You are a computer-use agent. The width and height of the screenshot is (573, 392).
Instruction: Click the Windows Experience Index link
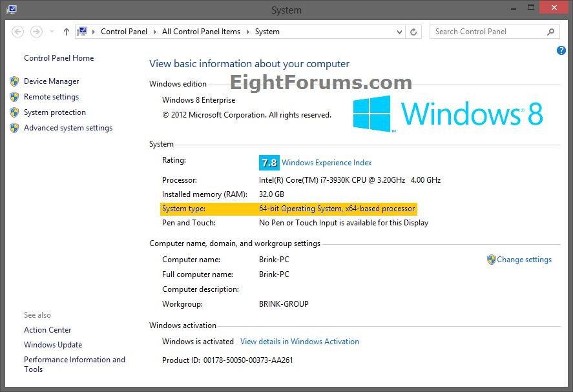point(326,163)
